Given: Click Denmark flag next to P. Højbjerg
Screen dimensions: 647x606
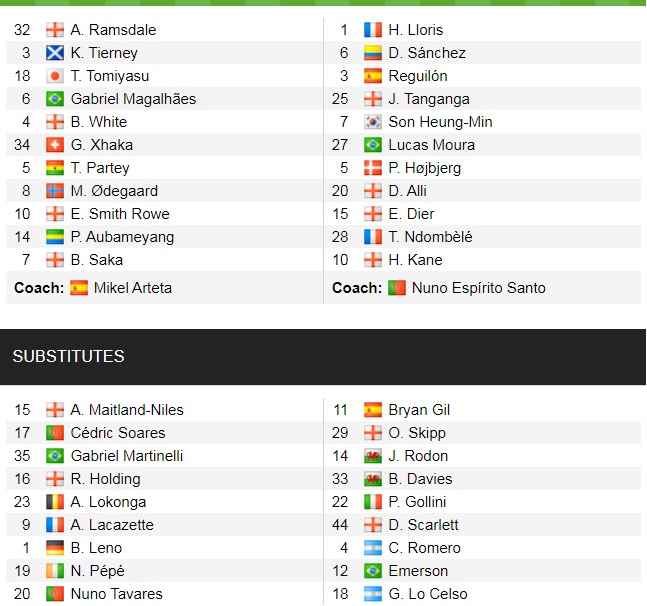Looking at the screenshot, I should pyautogui.click(x=373, y=168).
